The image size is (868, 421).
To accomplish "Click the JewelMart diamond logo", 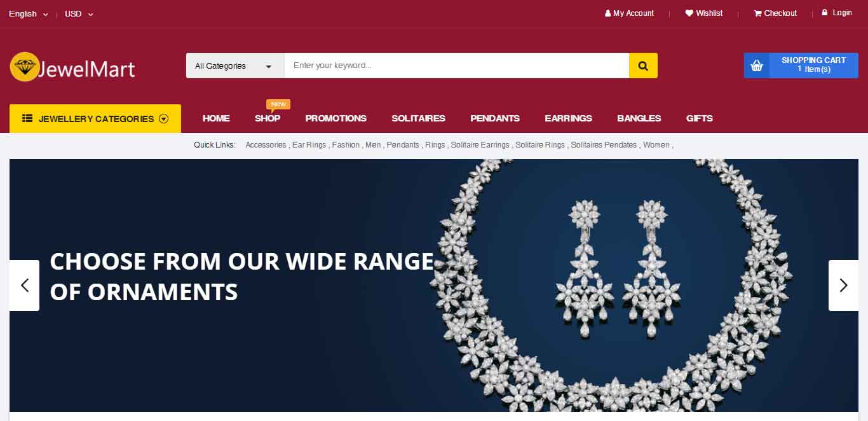I will [x=25, y=67].
